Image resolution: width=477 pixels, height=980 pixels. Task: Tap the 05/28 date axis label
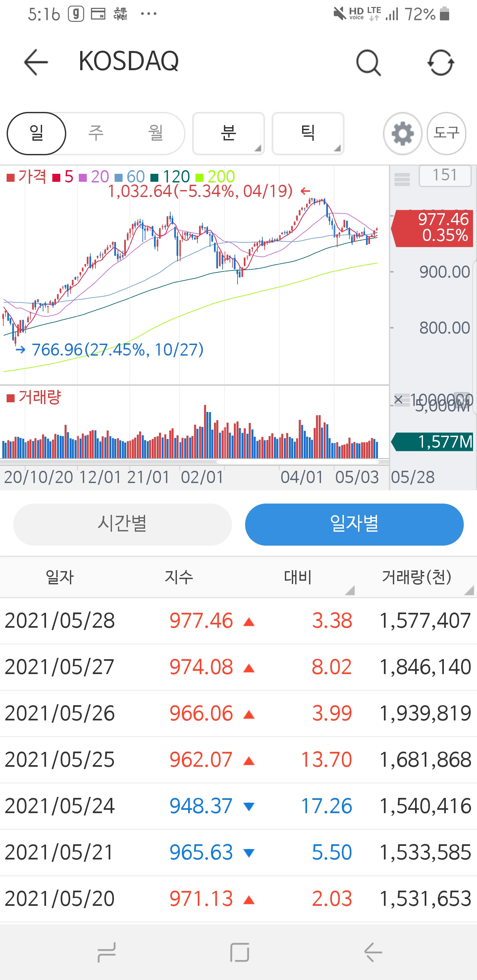(x=413, y=477)
